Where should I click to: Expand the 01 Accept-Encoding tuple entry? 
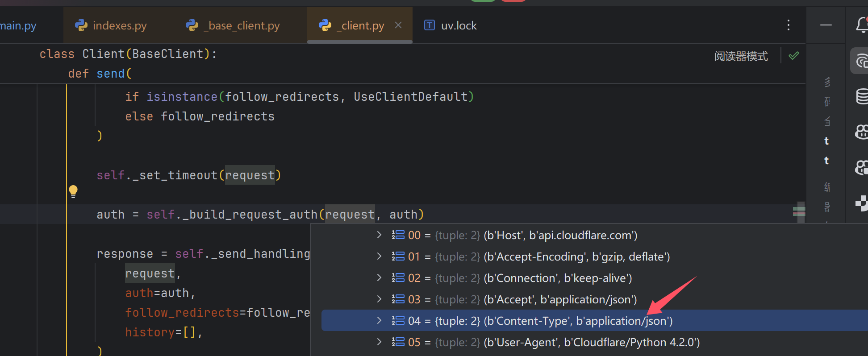pos(379,257)
